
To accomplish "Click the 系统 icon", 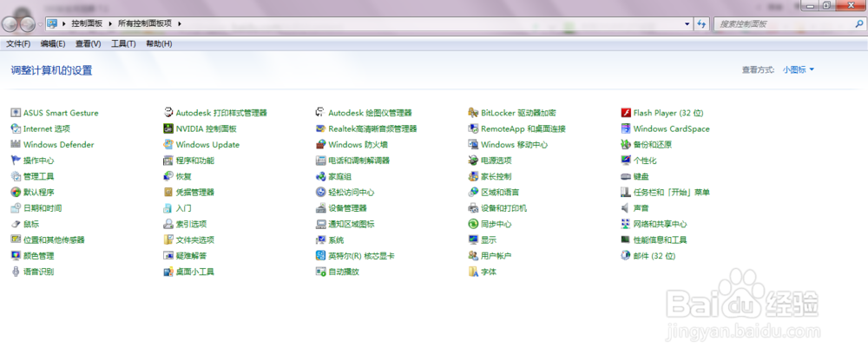I will click(x=320, y=240).
